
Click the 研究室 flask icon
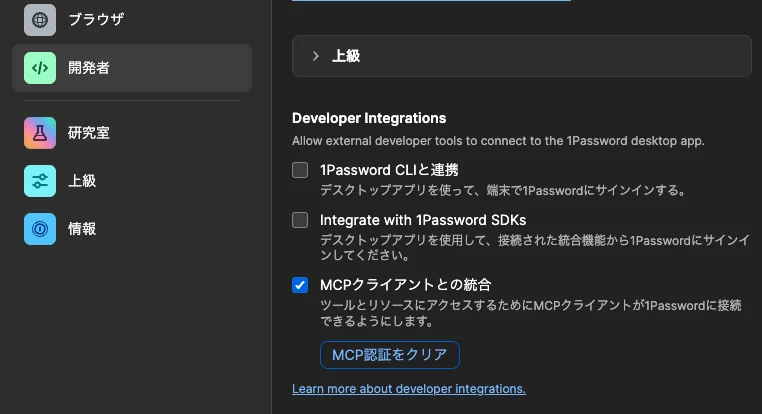(40, 133)
